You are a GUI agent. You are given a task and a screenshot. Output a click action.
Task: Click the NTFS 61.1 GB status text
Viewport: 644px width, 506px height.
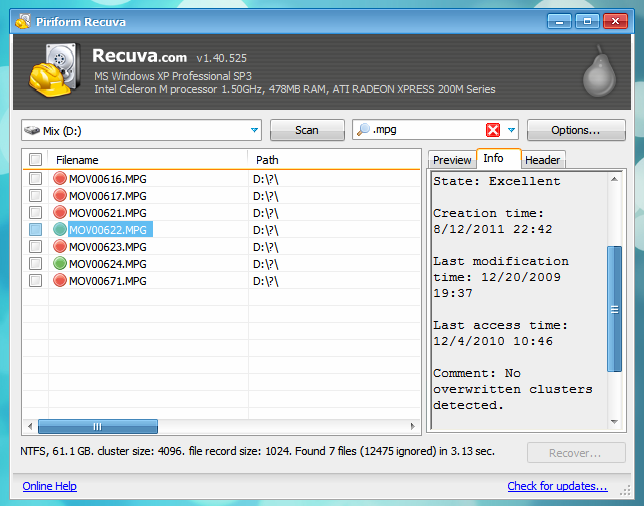coord(257,451)
